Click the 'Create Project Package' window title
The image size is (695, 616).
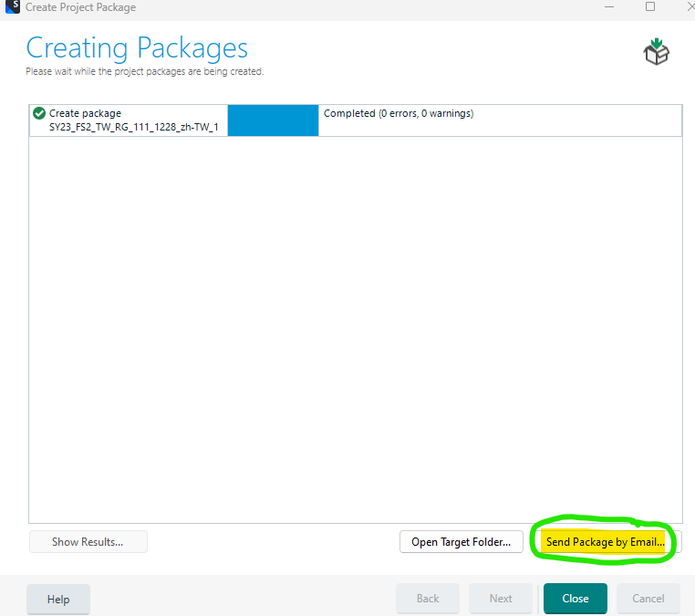[x=80, y=7]
